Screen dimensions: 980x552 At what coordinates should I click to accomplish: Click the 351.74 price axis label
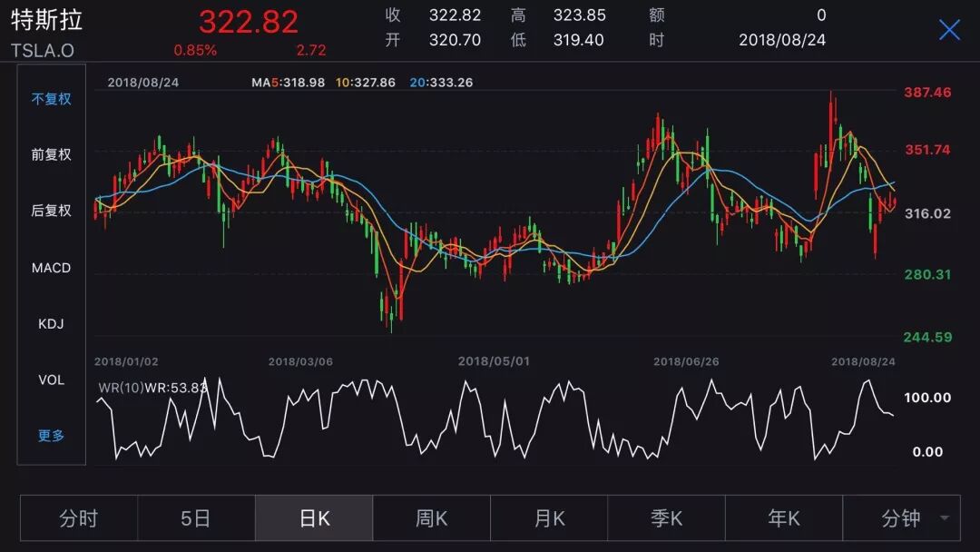click(x=927, y=150)
